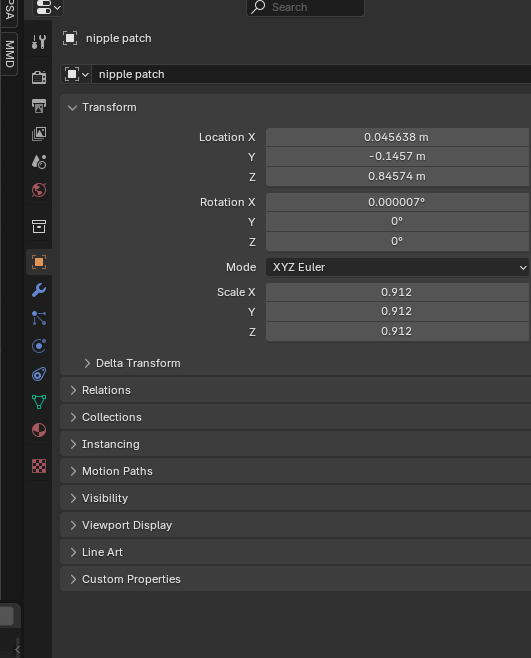The height and width of the screenshot is (658, 531).
Task: Open the checkered Texture properties tab
Action: click(x=39, y=466)
